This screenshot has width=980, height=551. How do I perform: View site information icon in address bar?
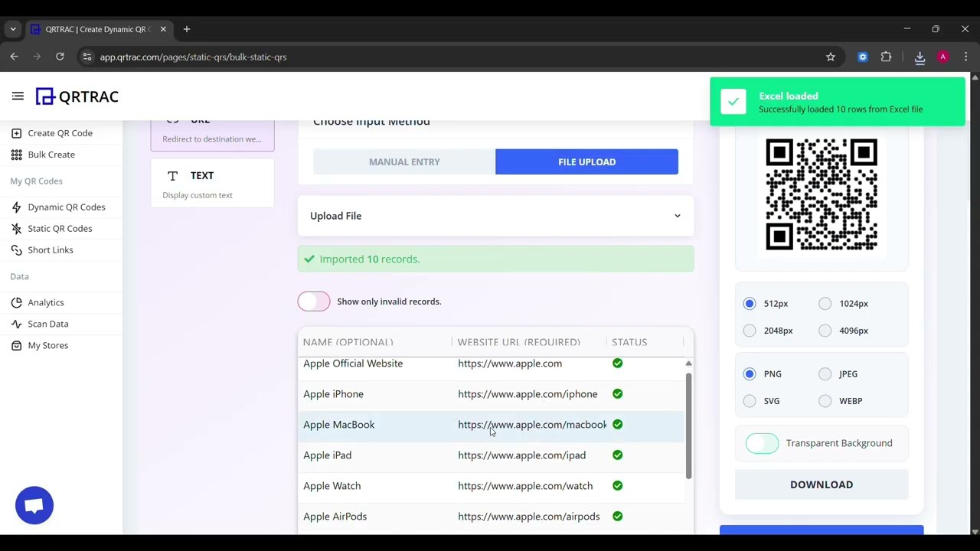[87, 57]
